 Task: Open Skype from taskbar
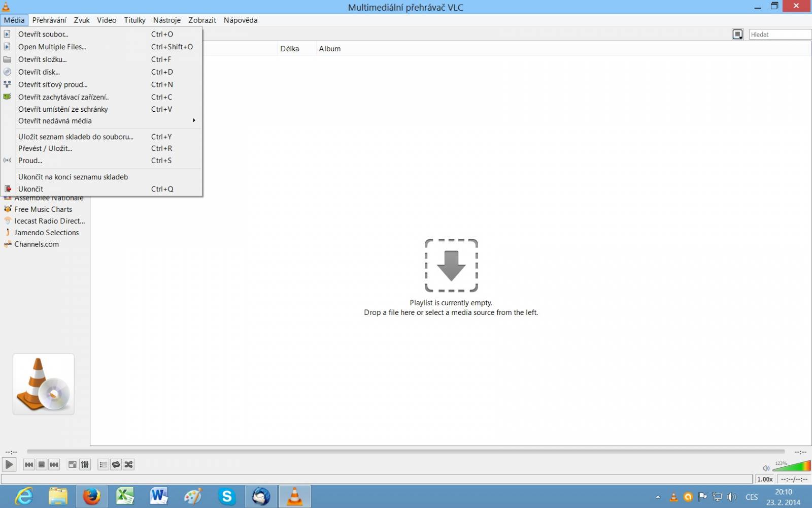click(x=227, y=496)
